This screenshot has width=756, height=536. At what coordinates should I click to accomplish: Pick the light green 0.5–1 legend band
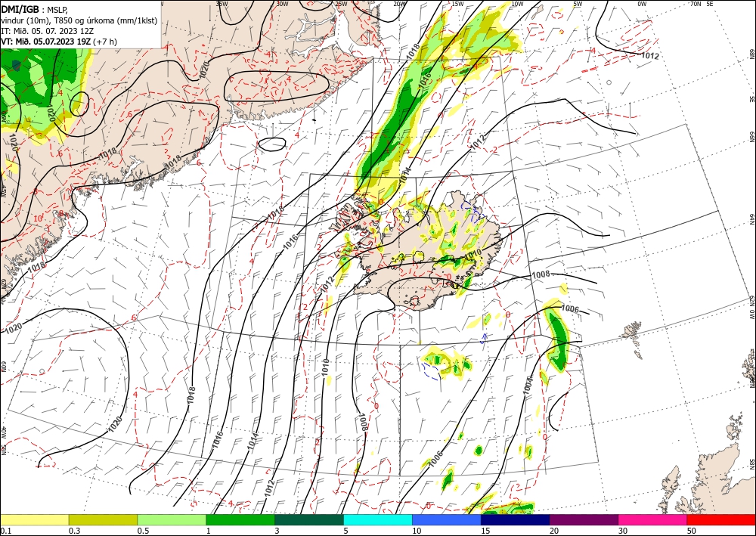[x=172, y=519]
